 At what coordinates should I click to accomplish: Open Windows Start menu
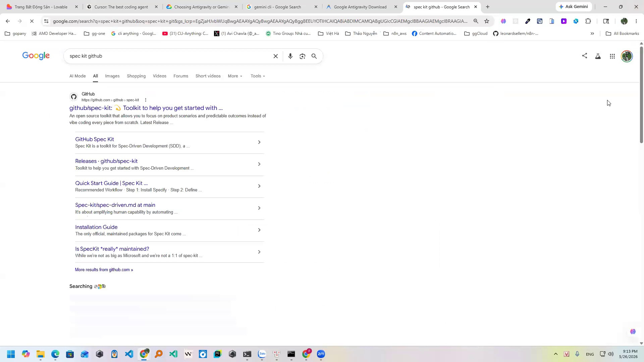coord(11,354)
